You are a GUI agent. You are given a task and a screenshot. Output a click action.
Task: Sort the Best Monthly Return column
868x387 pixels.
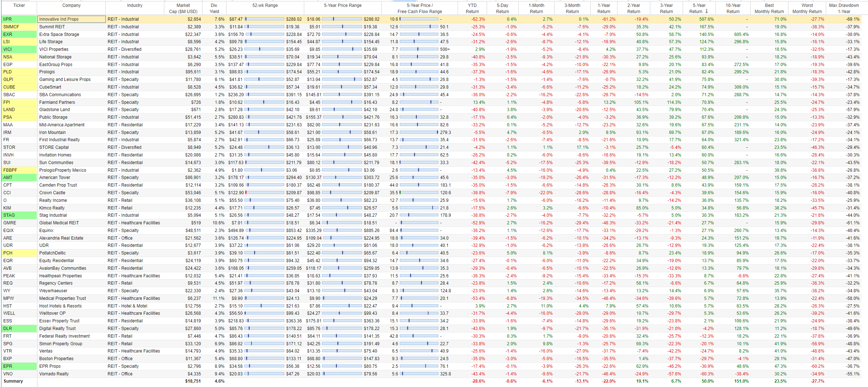(x=769, y=8)
